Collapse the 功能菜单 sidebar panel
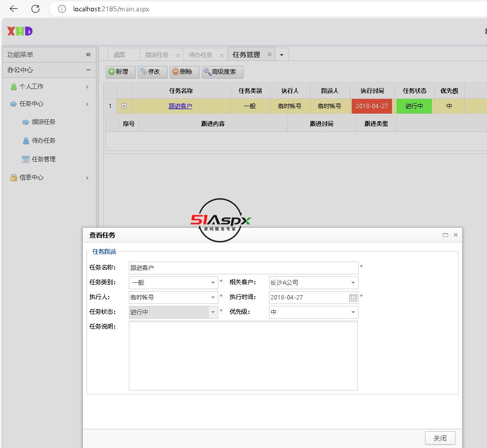487x448 pixels. 88,55
